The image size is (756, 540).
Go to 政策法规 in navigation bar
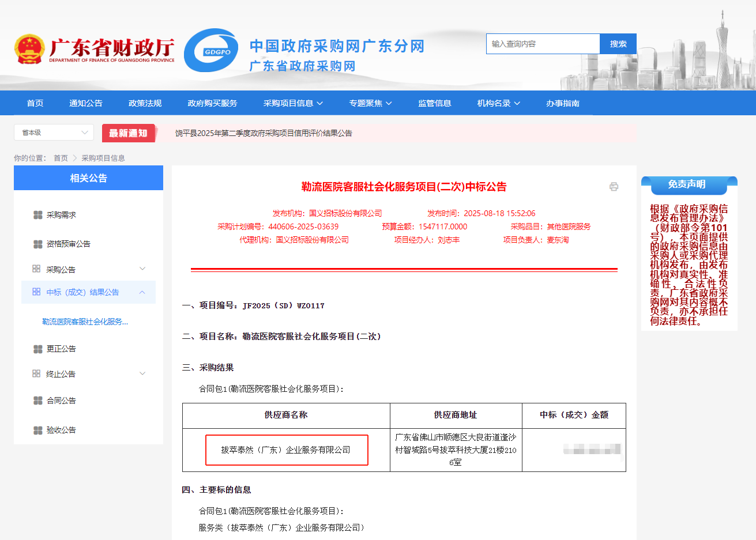(145, 103)
